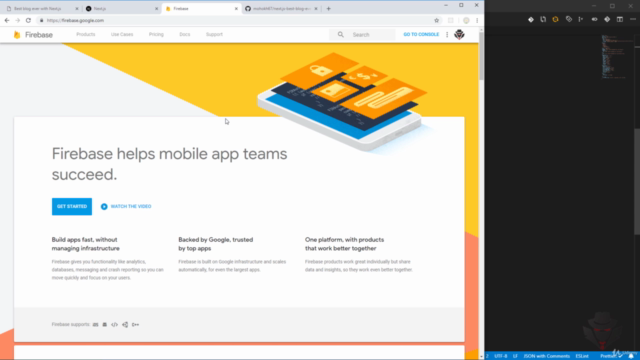
Task: Open the Docs link in header
Action: (184, 35)
